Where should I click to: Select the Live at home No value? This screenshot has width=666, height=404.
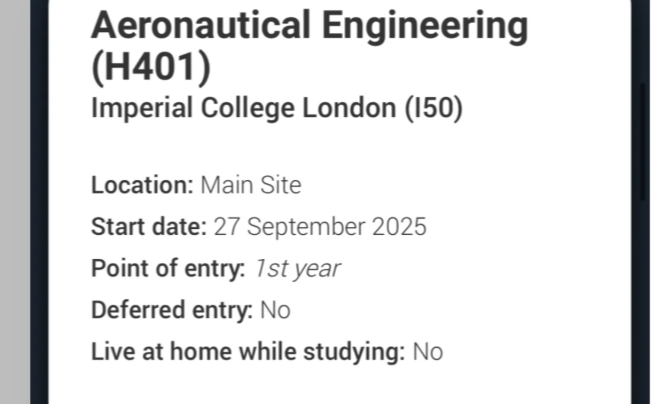[x=428, y=352]
